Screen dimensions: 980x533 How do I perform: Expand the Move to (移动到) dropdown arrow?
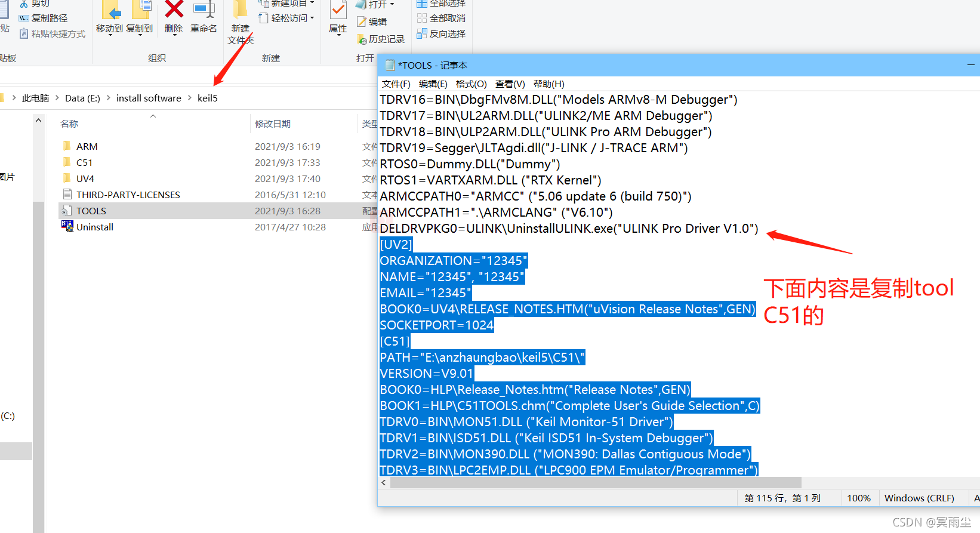coord(110,36)
